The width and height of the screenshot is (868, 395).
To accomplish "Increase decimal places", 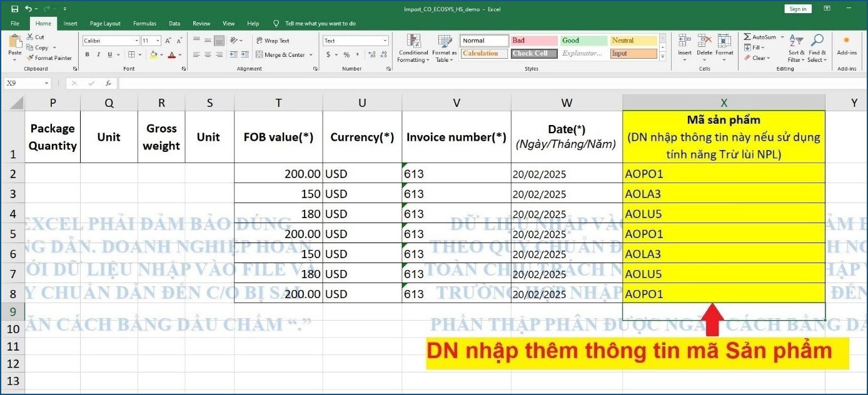I will [371, 55].
